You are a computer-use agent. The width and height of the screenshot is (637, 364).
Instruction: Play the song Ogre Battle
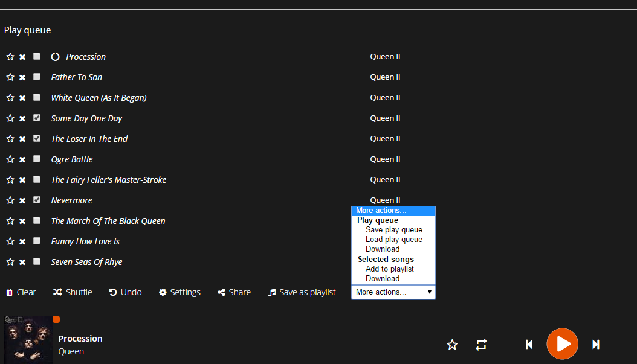click(x=72, y=159)
